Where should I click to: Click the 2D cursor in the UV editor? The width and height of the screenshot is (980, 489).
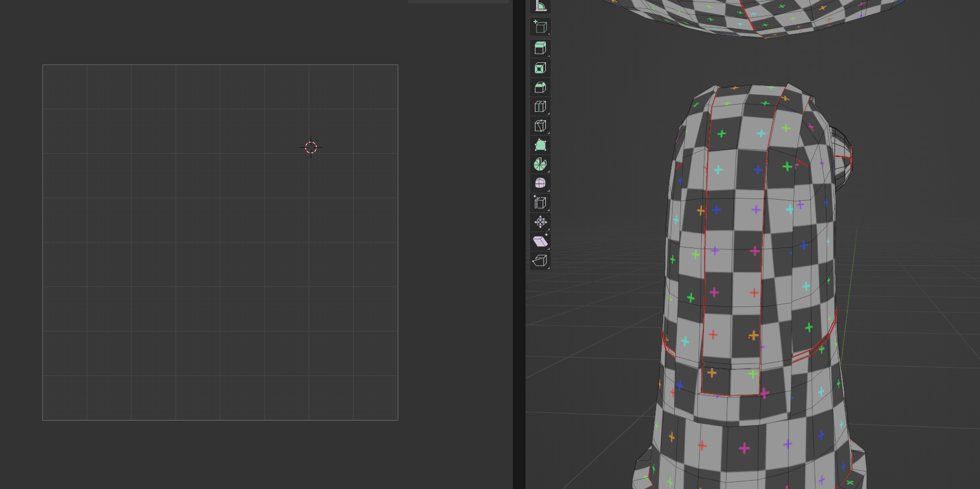coord(311,147)
